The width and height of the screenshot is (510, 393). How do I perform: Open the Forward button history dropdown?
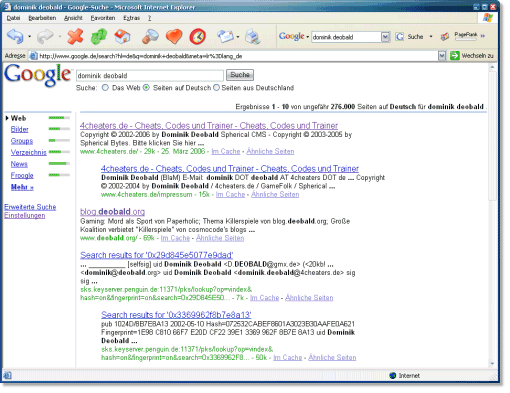pos(60,36)
